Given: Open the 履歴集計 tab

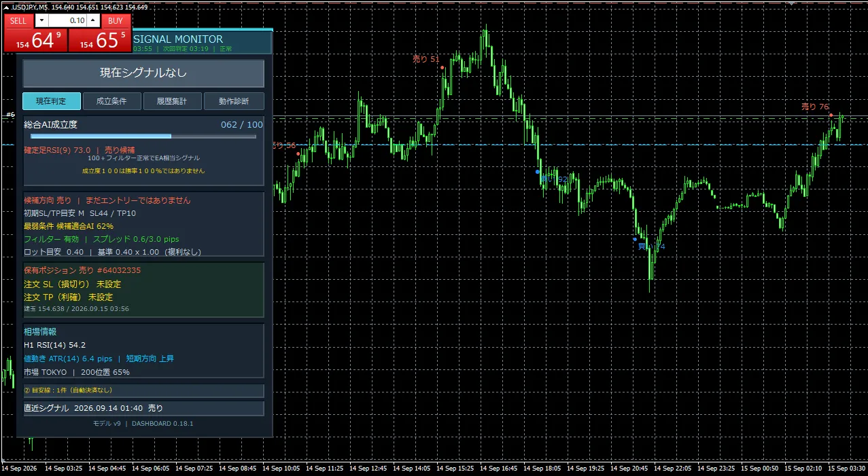Looking at the screenshot, I should click(x=173, y=101).
